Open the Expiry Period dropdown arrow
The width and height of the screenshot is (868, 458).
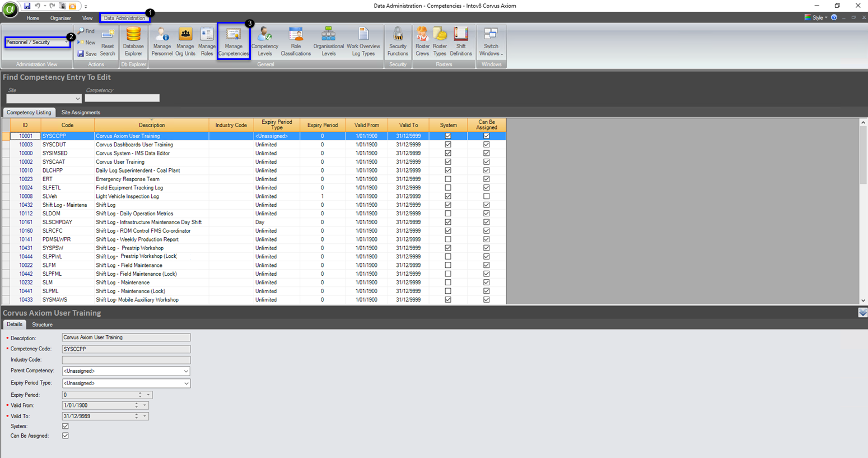[148, 395]
